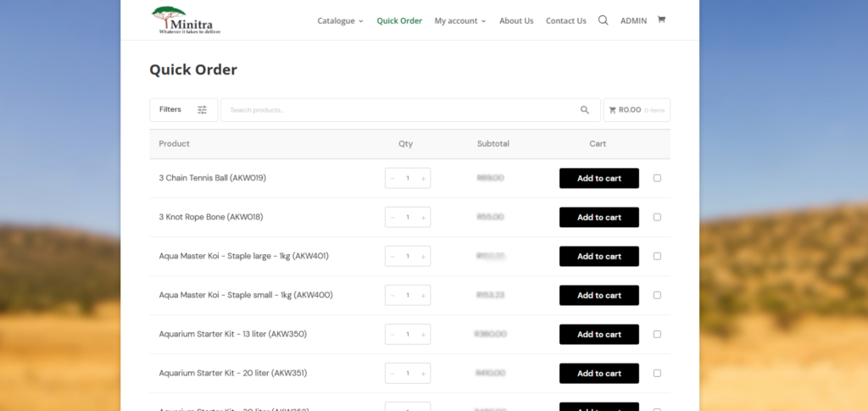This screenshot has height=411, width=868.
Task: Expand the My account dropdown
Action: click(x=459, y=21)
